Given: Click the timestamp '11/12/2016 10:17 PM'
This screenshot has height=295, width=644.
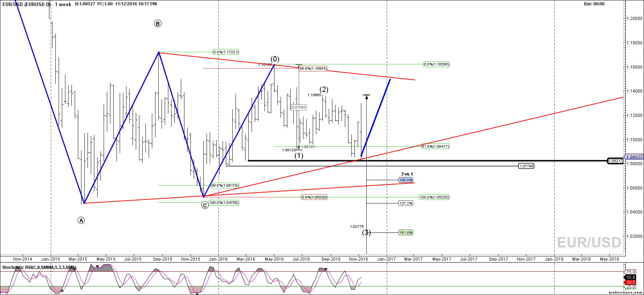Looking at the screenshot, I should pos(136,4).
